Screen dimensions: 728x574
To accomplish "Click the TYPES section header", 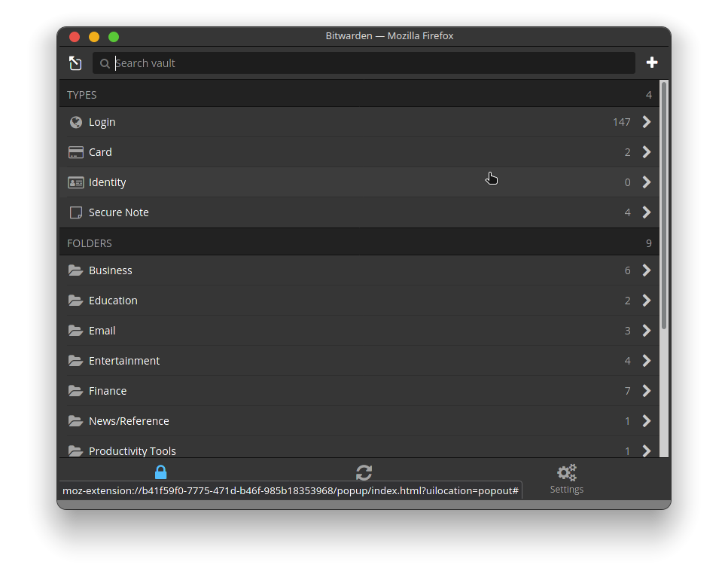I will [359, 95].
